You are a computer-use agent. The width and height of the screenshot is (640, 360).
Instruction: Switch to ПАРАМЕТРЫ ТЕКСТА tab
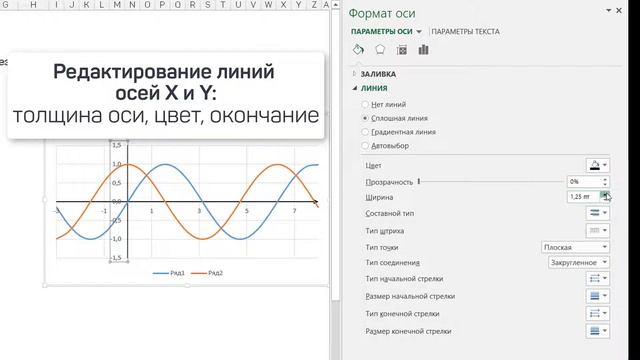465,31
